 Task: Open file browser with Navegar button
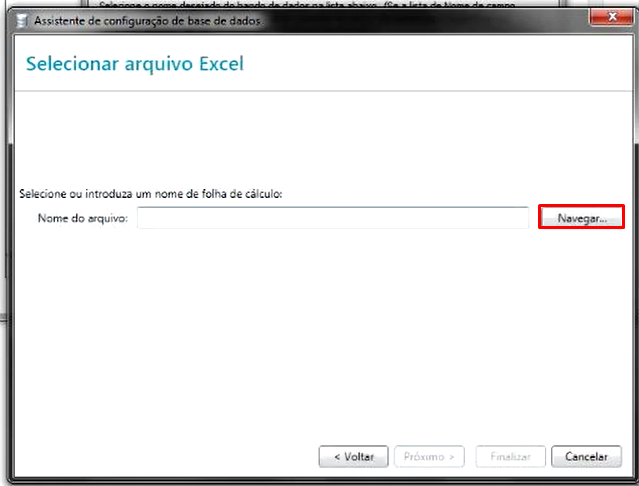(x=582, y=218)
